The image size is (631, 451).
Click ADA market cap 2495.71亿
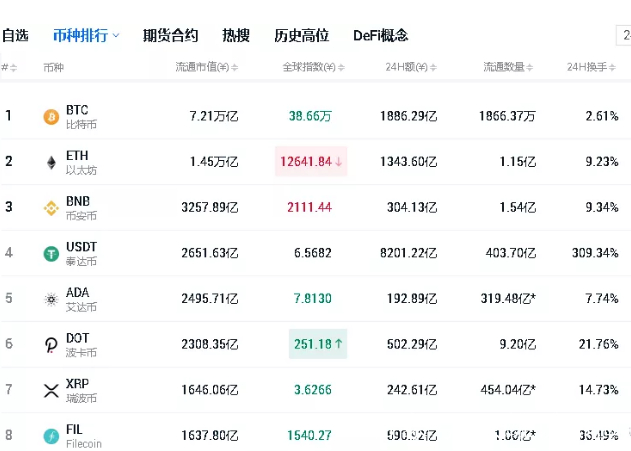210,299
